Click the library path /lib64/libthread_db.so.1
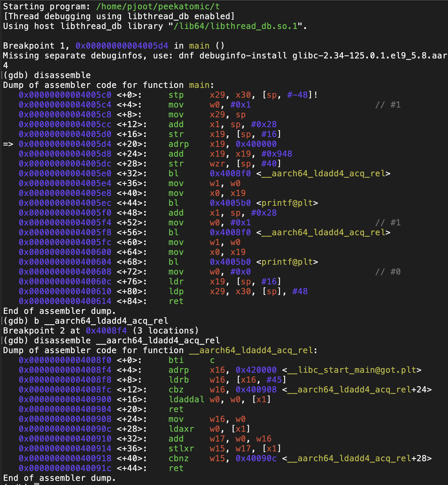448x485 pixels. tap(235, 26)
